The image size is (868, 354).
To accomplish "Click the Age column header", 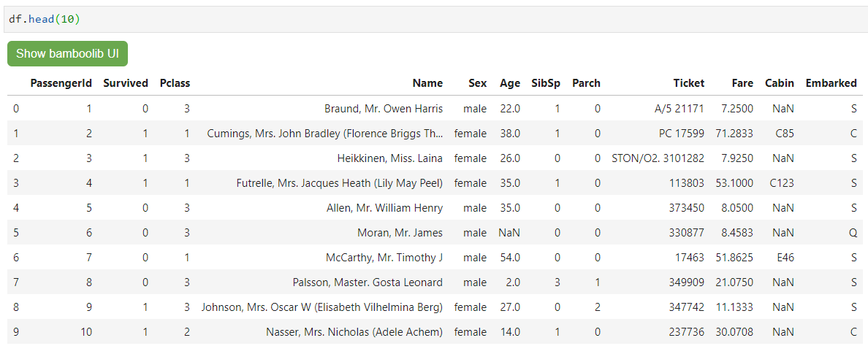I will [x=510, y=83].
